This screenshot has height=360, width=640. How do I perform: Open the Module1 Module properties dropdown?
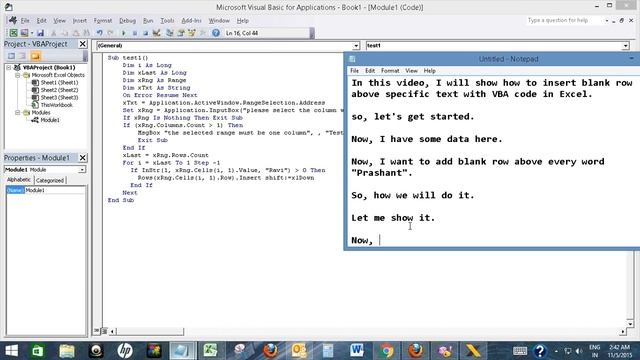82,169
